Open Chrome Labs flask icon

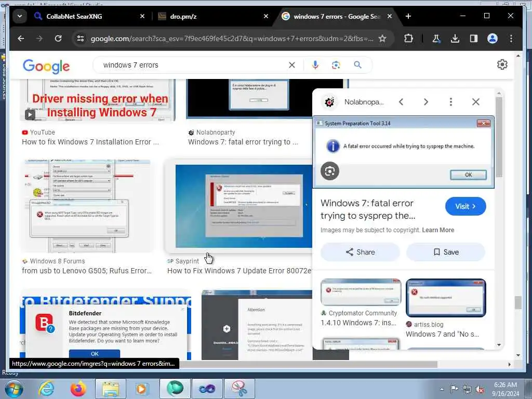point(436,38)
